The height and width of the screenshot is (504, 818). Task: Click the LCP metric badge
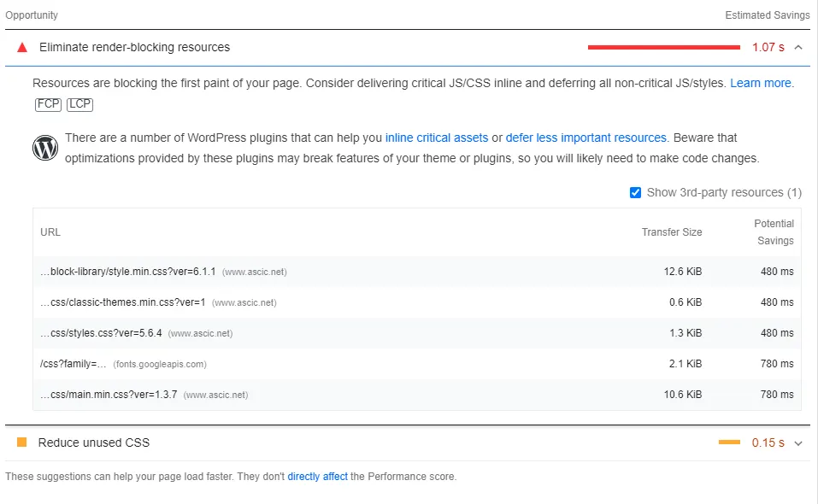[79, 104]
